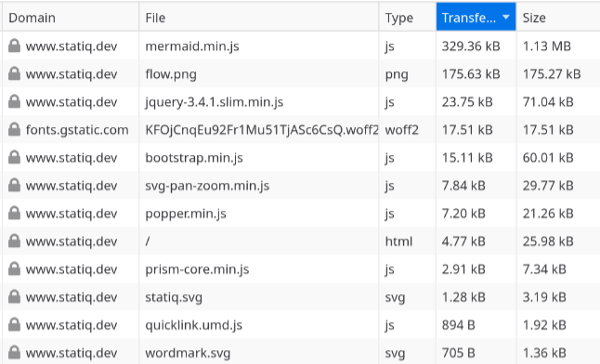Click the lock icon in the html document row
The height and width of the screenshot is (364, 600).
tap(15, 241)
